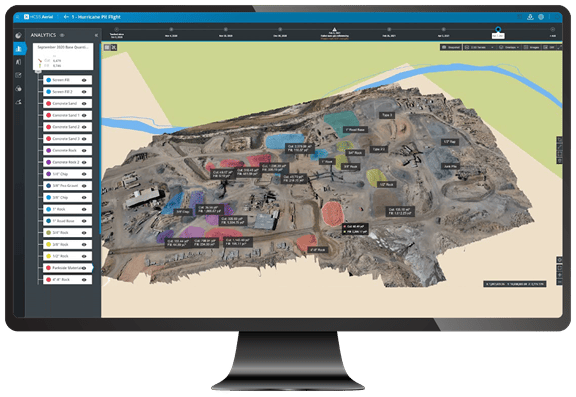The width and height of the screenshot is (576, 397).
Task: Select the 1" Rock list item
Action: coord(67,209)
